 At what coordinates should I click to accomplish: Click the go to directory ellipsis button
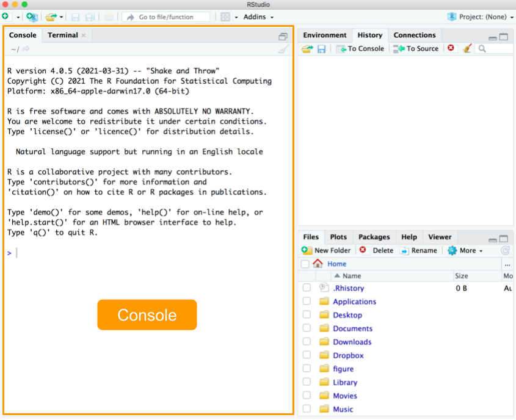507,264
